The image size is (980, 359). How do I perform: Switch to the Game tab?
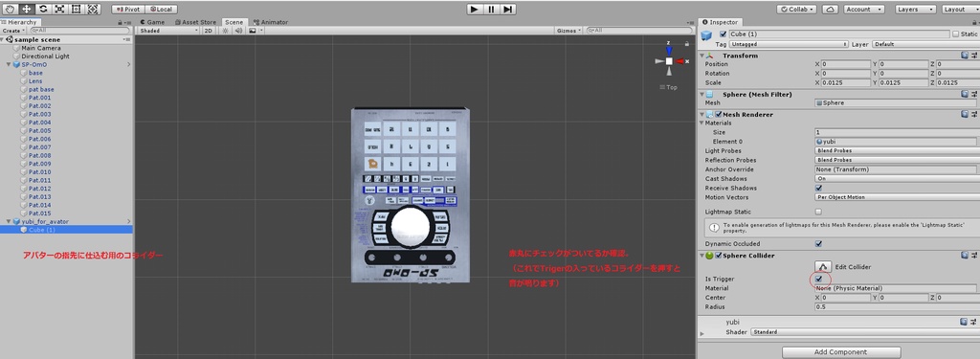pos(152,22)
